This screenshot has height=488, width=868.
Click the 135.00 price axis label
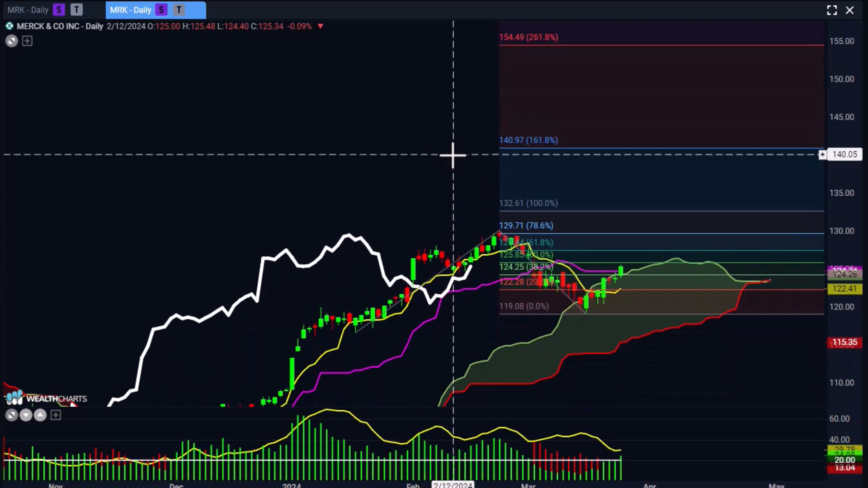pos(841,193)
